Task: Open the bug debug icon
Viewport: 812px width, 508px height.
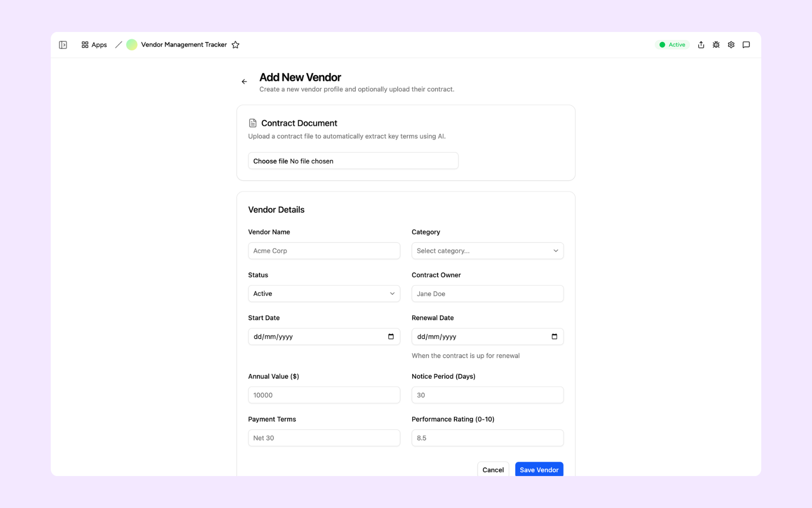Action: 716,45
